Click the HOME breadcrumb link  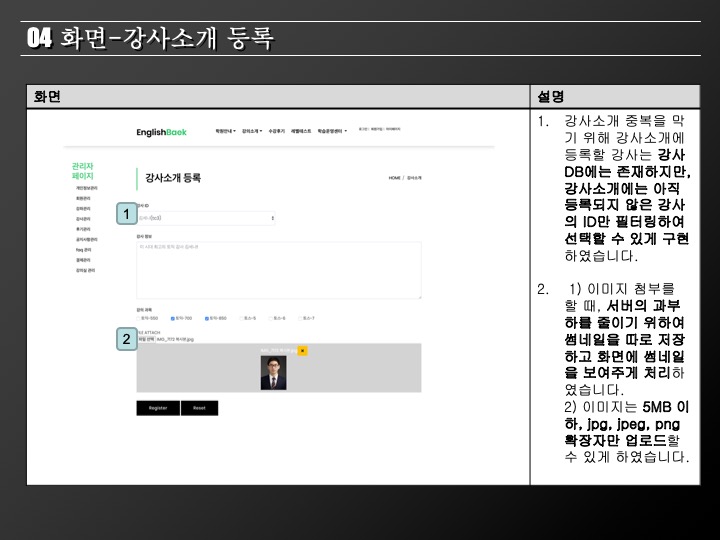click(x=394, y=178)
